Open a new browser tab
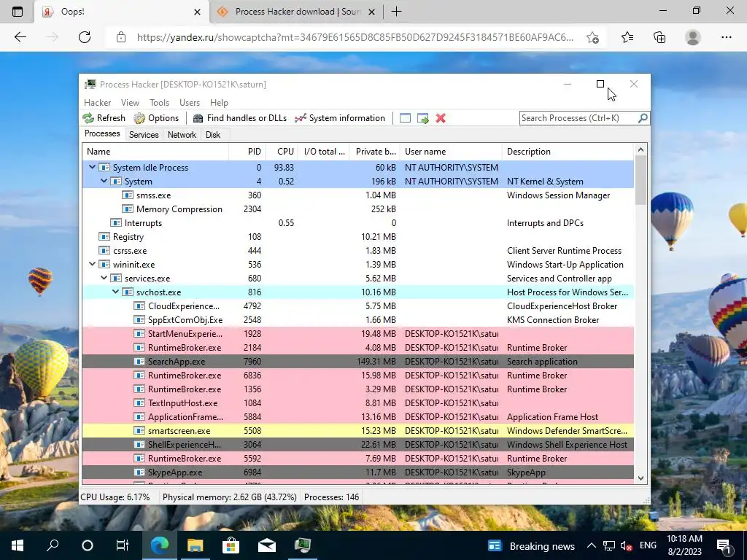The width and height of the screenshot is (747, 560). pos(396,12)
